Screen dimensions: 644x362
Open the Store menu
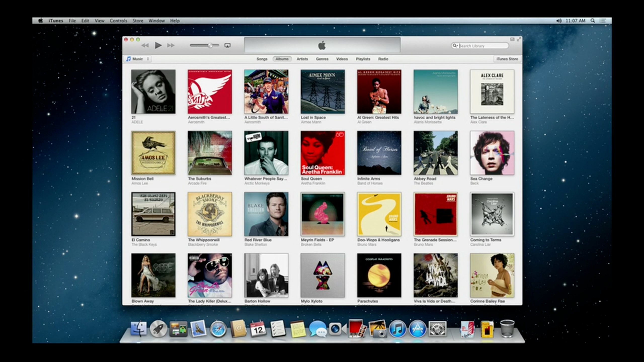click(138, 21)
